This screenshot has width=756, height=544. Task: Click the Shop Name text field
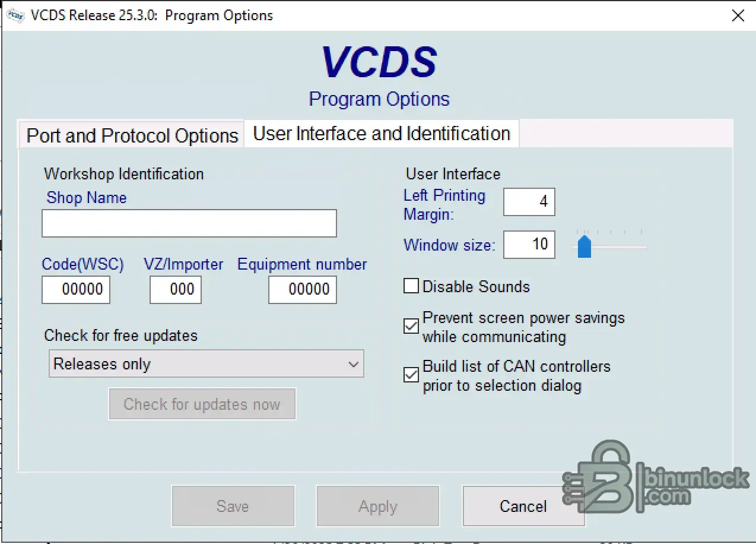[x=189, y=223]
